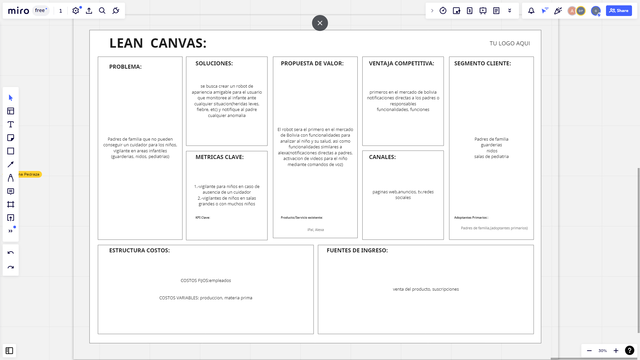Select the FUENTES DE INGRESO heading
Screen dimensions: 640x360
click(x=357, y=250)
